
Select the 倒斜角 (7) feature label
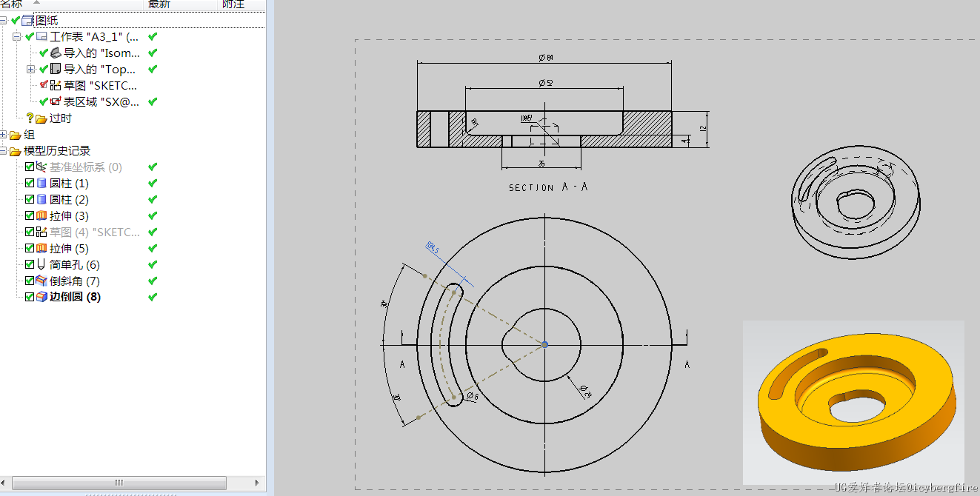point(75,281)
